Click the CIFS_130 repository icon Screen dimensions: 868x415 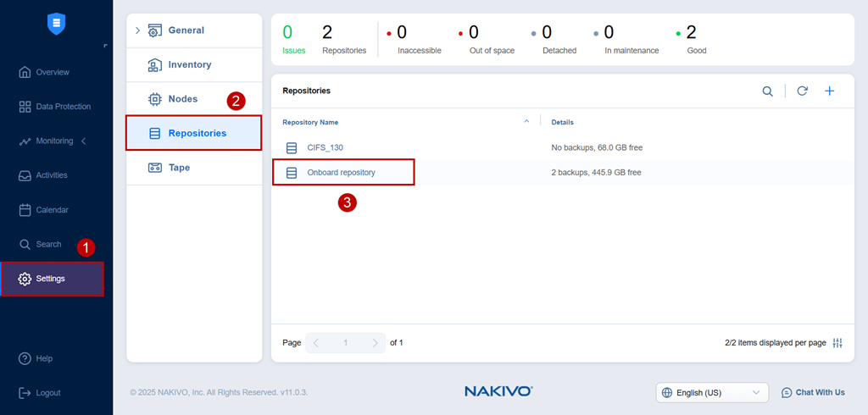[292, 147]
